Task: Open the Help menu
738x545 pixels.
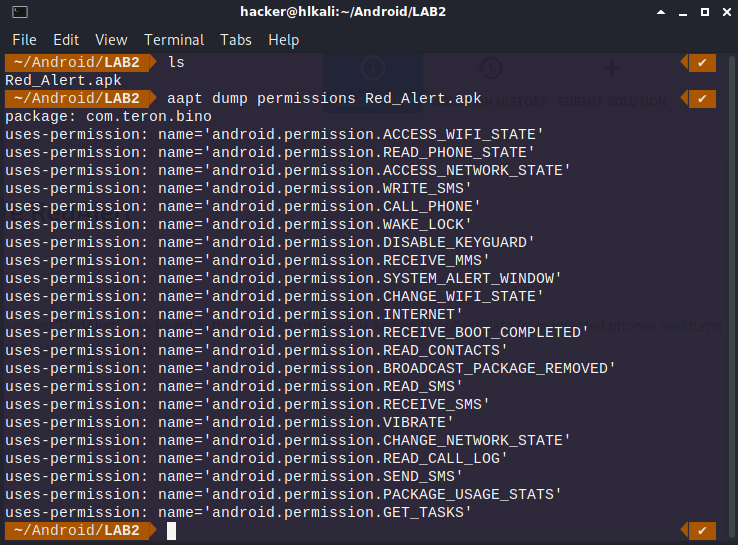Action: click(284, 40)
